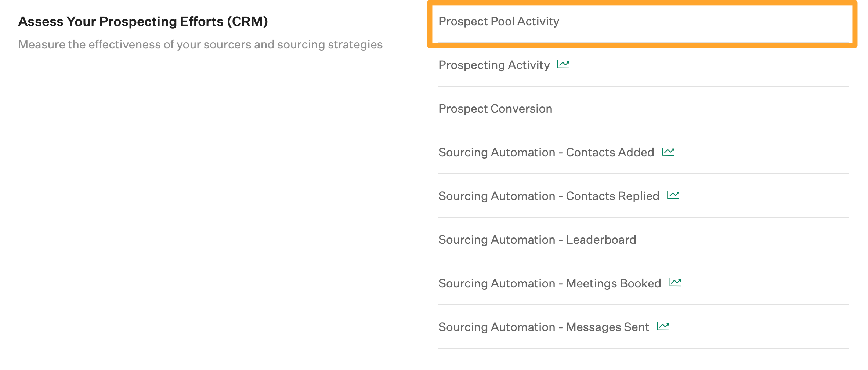
Task: Open Sourcing Automation - Contacts Added report
Action: [x=546, y=152]
